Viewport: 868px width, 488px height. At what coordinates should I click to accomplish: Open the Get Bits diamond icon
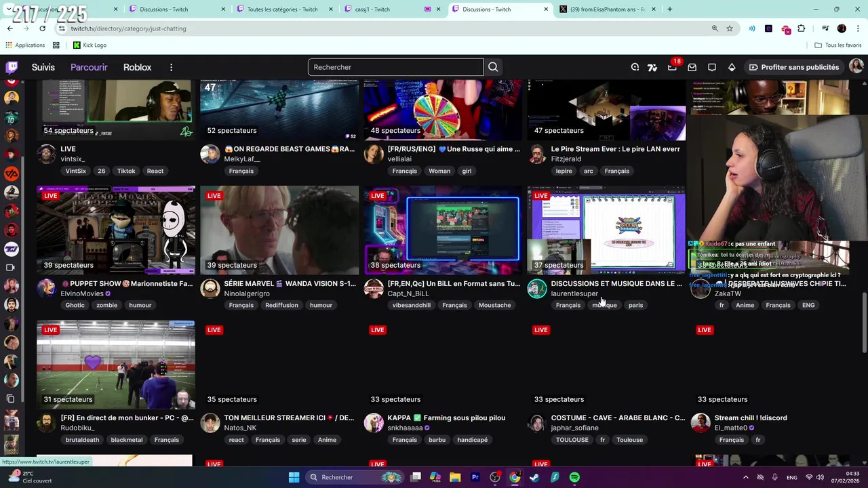point(732,67)
